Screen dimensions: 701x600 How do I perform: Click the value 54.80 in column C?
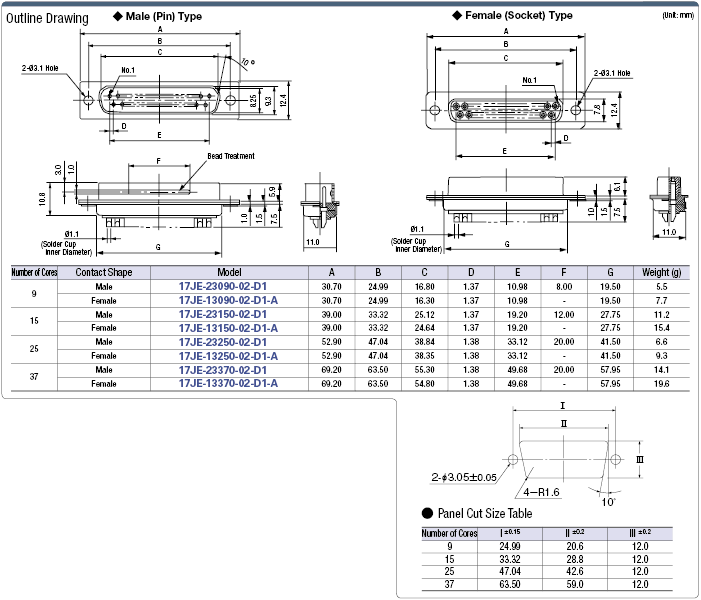pos(424,384)
